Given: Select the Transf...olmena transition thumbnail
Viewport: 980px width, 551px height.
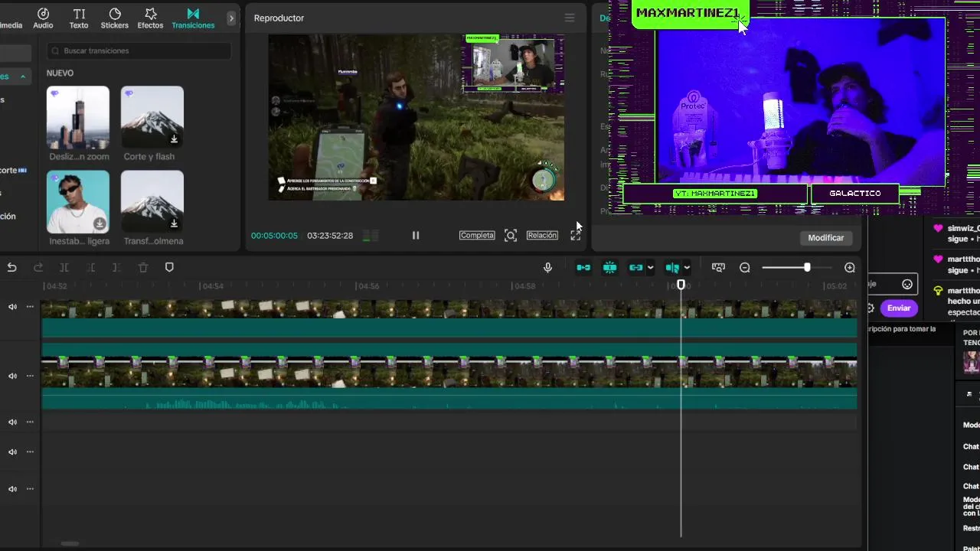Looking at the screenshot, I should click(152, 201).
